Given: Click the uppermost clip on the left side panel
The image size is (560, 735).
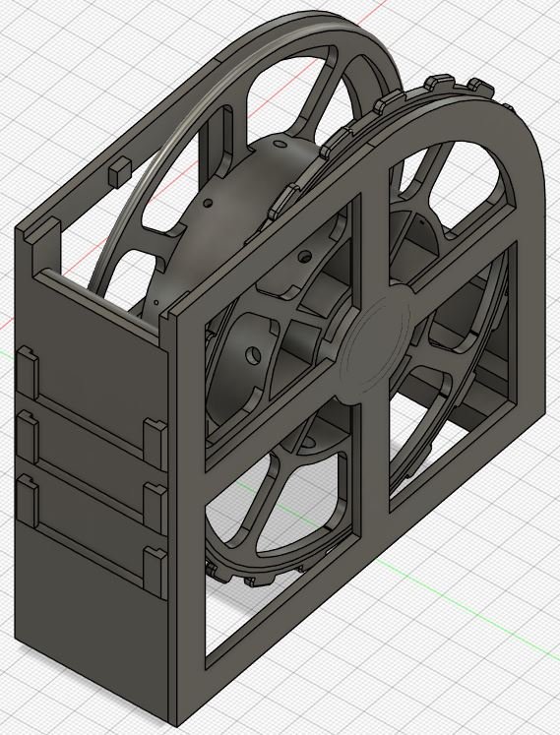Looking at the screenshot, I should point(28,373).
